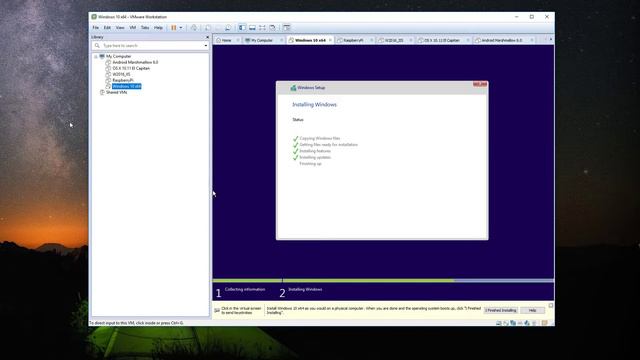Open the File menu
Screen dimensions: 640x360
pyautogui.click(x=96, y=28)
